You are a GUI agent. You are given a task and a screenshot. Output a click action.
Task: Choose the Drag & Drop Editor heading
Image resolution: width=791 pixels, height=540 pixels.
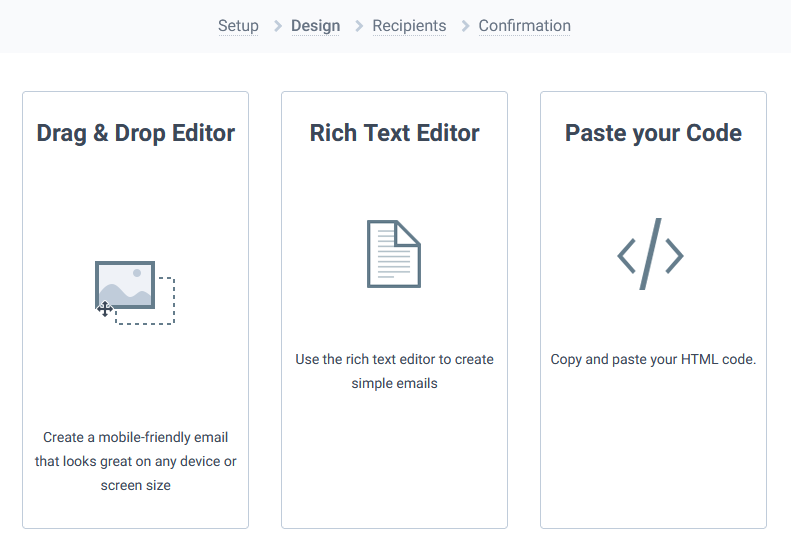click(136, 133)
